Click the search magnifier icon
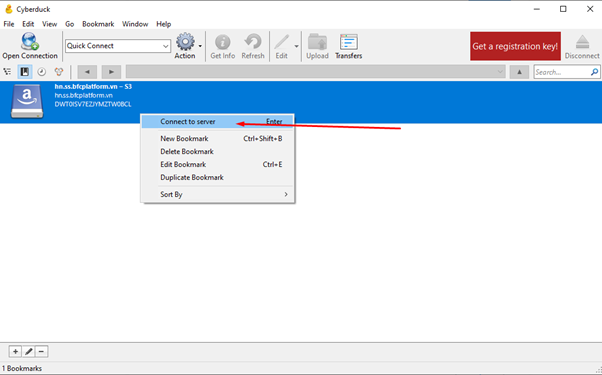Image resolution: width=602 pixels, height=375 pixels. [x=594, y=72]
